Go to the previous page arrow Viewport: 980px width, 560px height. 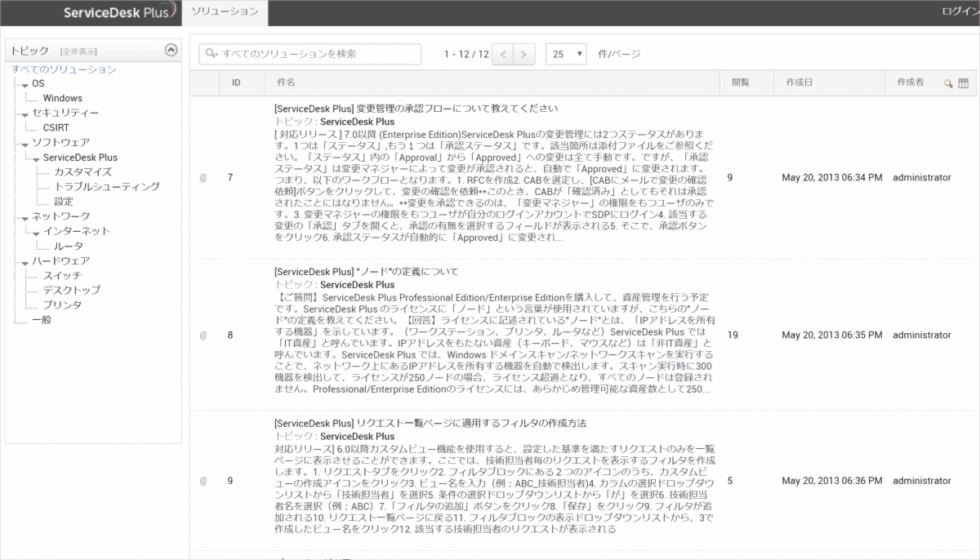click(503, 55)
